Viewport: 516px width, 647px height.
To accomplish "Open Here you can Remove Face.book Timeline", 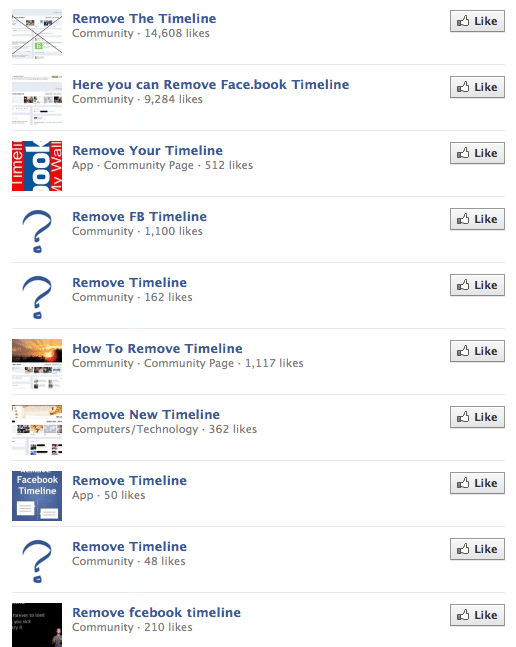I will pyautogui.click(x=211, y=85).
